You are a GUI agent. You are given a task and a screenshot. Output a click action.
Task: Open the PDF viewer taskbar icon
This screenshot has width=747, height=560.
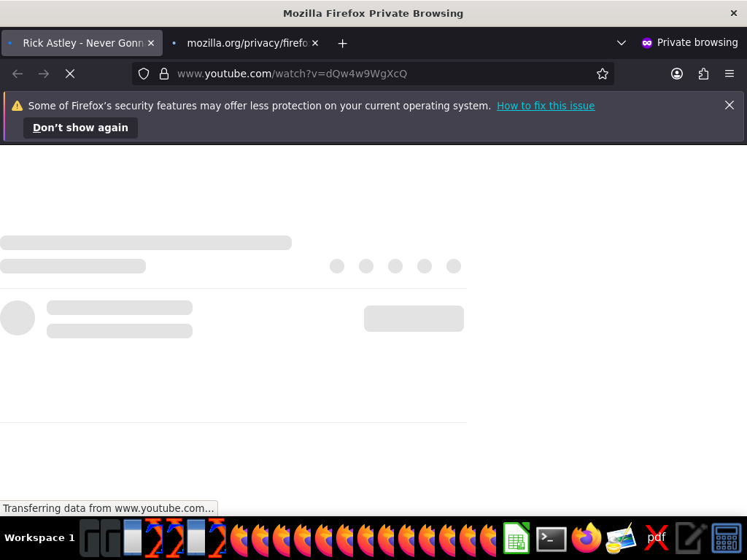(656, 538)
